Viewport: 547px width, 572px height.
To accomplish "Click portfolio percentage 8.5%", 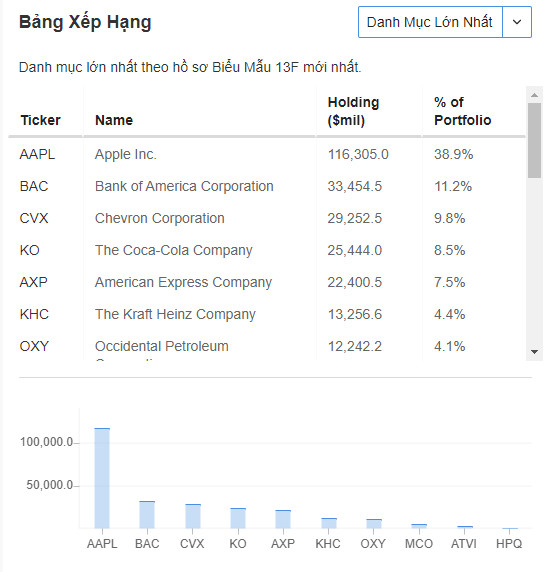I will coord(450,250).
